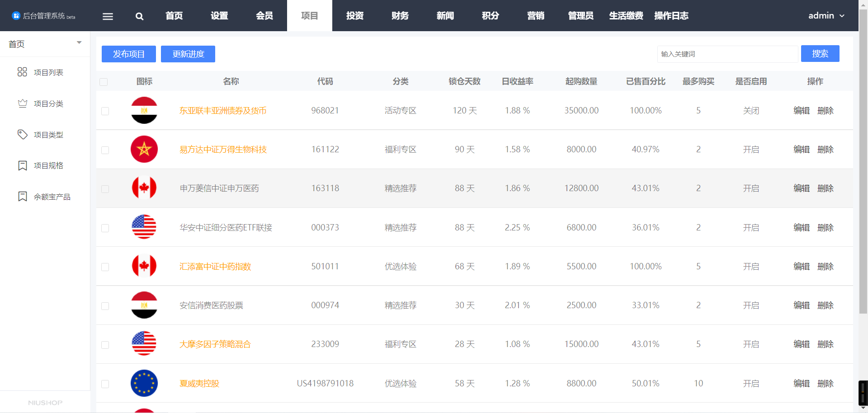The height and width of the screenshot is (413, 868).
Task: Click the EU flag icon for 夏威夷控股
Action: pyautogui.click(x=144, y=383)
